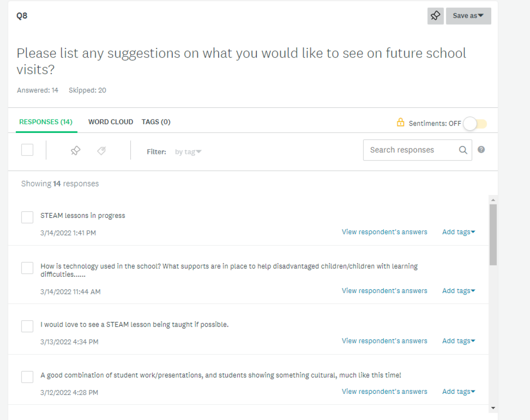Image resolution: width=530 pixels, height=420 pixels.
Task: Click the tag icon in responses toolbar
Action: click(x=101, y=151)
